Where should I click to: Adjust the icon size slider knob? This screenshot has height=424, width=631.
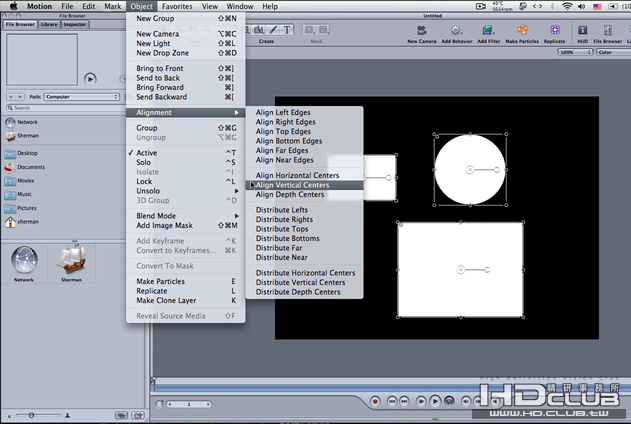tap(31, 415)
